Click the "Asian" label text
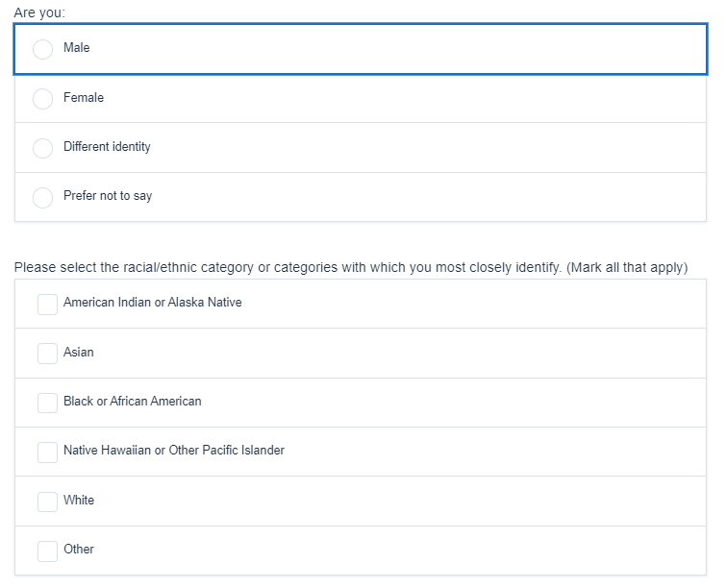 tap(79, 353)
